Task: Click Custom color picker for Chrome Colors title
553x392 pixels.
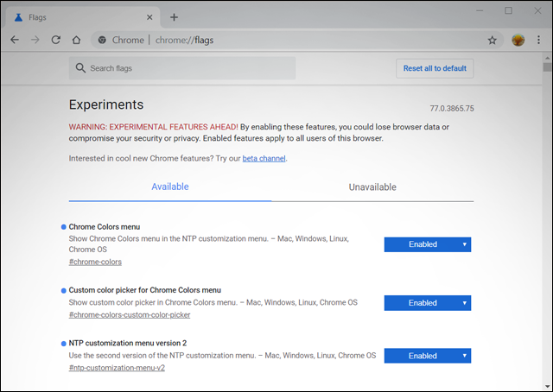Action: click(145, 290)
